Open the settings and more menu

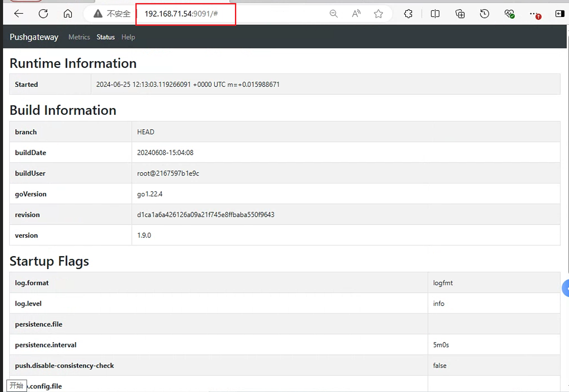point(535,14)
